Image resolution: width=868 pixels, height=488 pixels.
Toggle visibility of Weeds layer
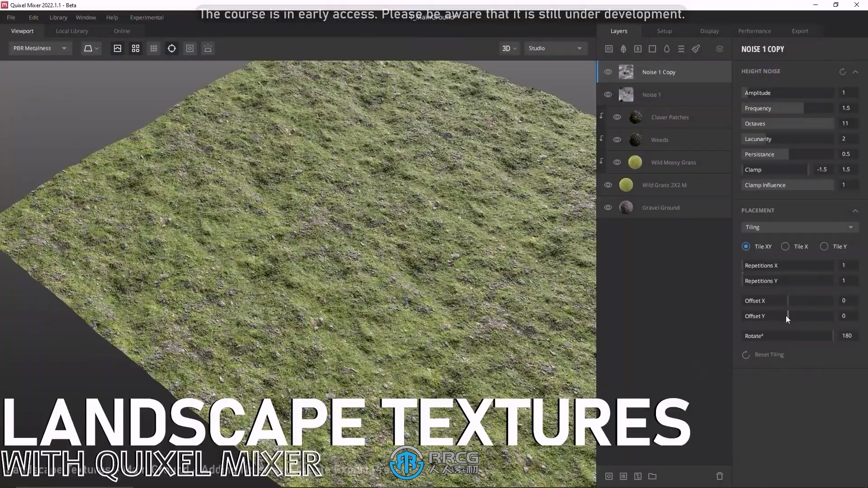click(x=617, y=140)
